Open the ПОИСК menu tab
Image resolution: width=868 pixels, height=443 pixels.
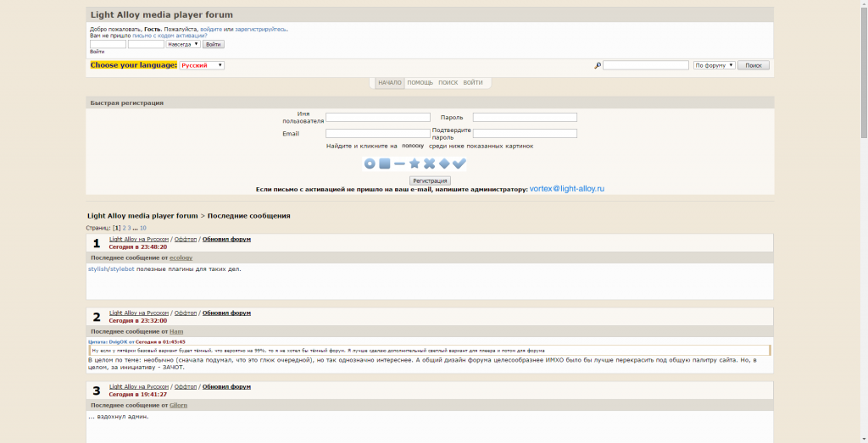(x=448, y=83)
